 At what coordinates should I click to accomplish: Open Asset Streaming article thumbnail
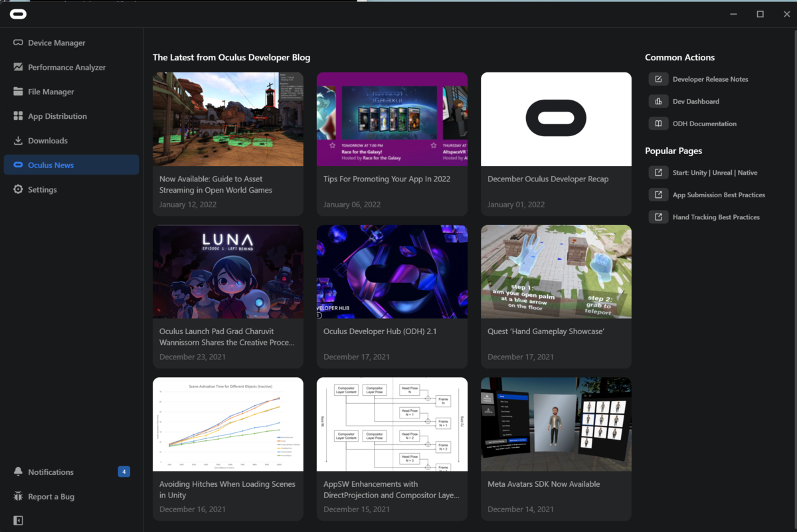(x=228, y=119)
